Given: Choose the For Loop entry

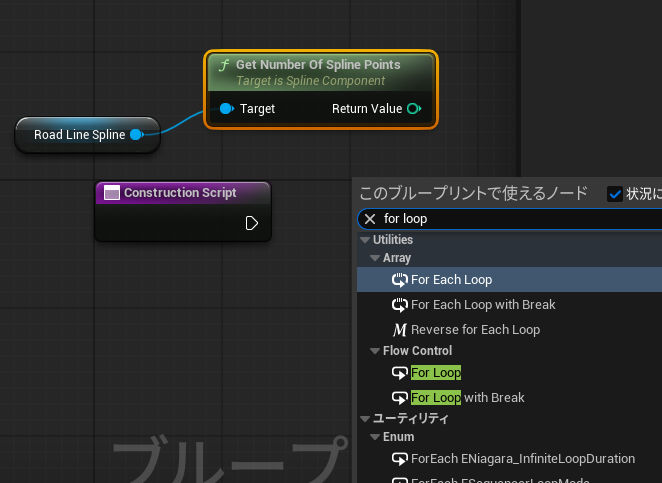Looking at the screenshot, I should click(x=436, y=373).
